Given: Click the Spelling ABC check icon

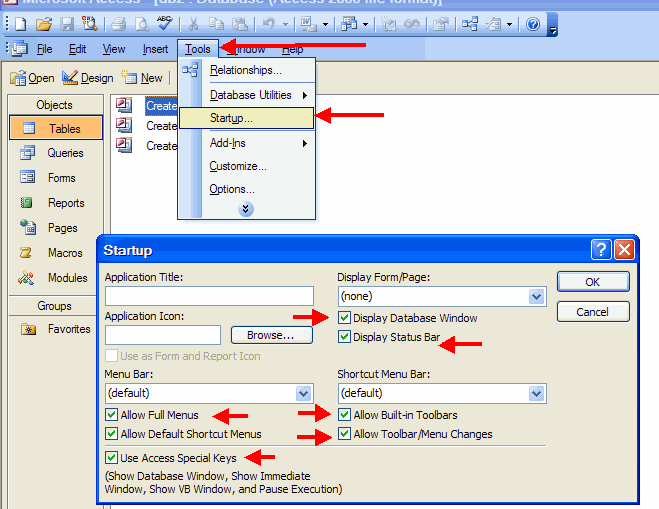Looking at the screenshot, I should pos(164,23).
